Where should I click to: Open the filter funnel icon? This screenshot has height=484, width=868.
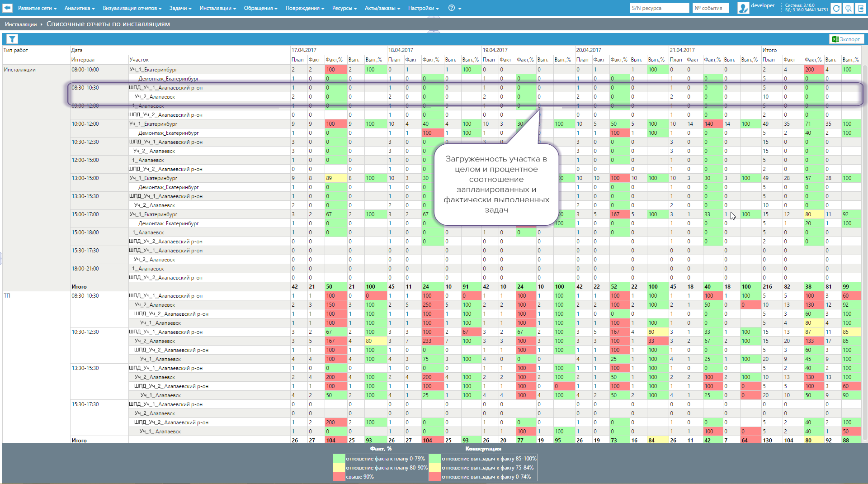point(12,39)
